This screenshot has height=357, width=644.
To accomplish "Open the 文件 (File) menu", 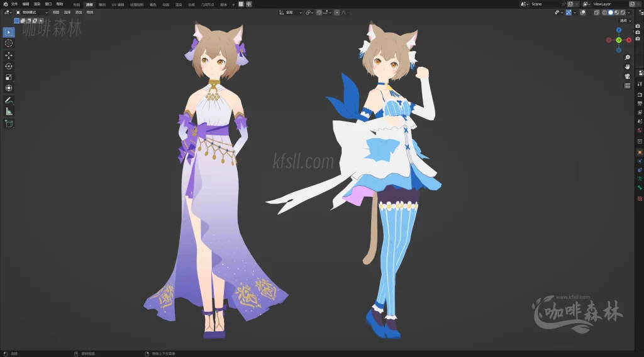I will [x=14, y=4].
